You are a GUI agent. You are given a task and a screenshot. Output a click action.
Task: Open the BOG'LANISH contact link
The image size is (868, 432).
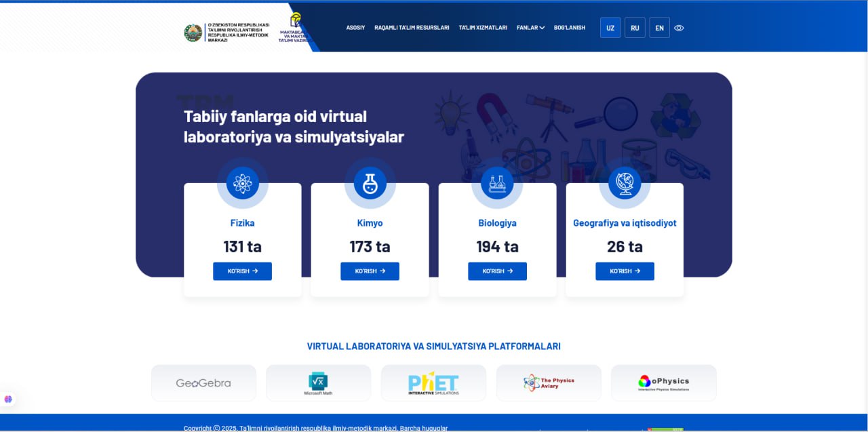tap(570, 28)
